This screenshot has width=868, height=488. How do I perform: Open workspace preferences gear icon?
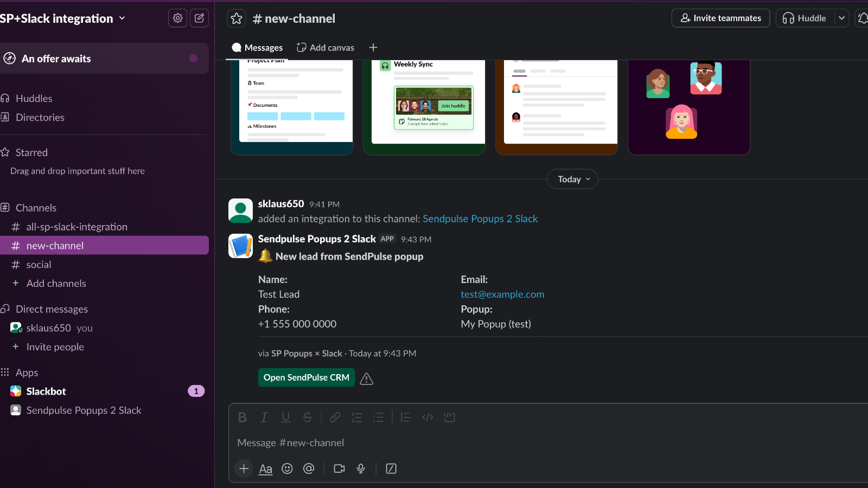pos(177,18)
